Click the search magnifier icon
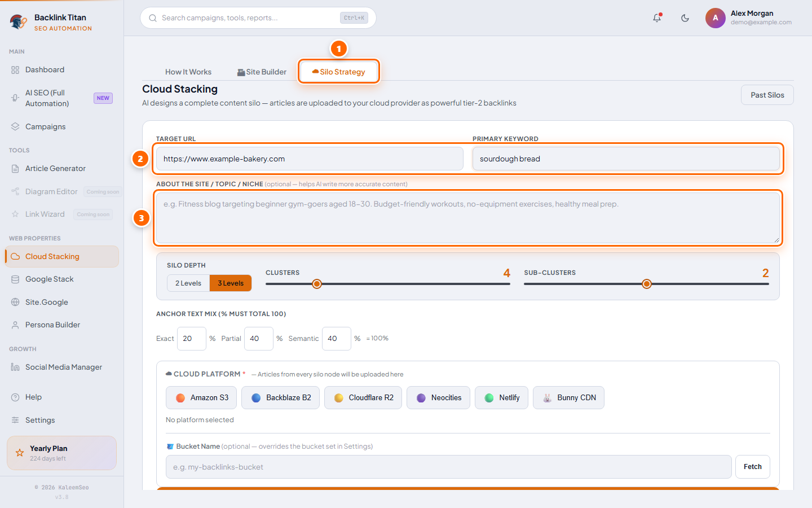Image resolution: width=812 pixels, height=508 pixels. click(x=153, y=18)
